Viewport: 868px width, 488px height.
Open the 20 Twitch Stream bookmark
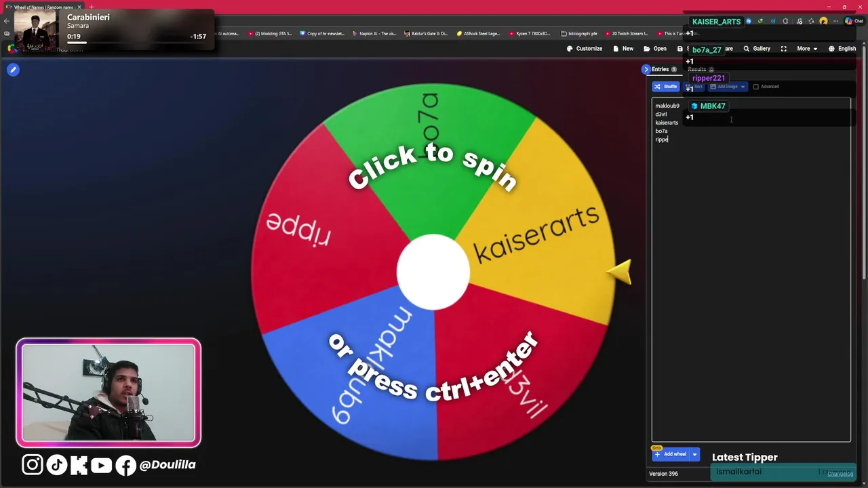627,33
